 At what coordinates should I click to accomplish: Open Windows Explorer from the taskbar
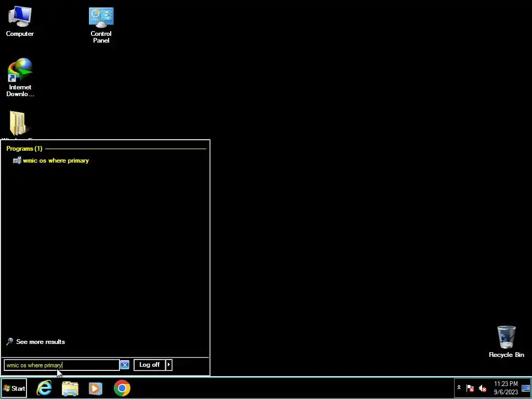(70, 389)
